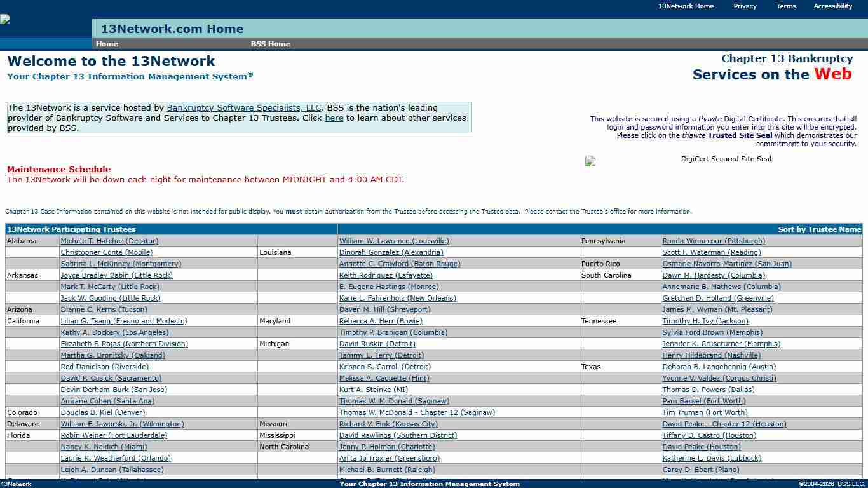Click the broken logo image placeholder top-left
868x488 pixels.
tap(5, 19)
